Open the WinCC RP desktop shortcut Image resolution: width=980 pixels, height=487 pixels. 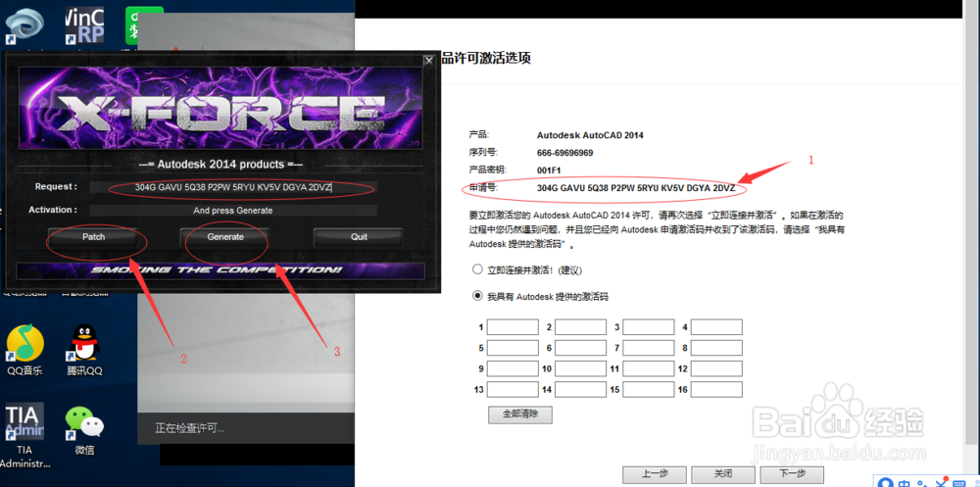[84, 25]
